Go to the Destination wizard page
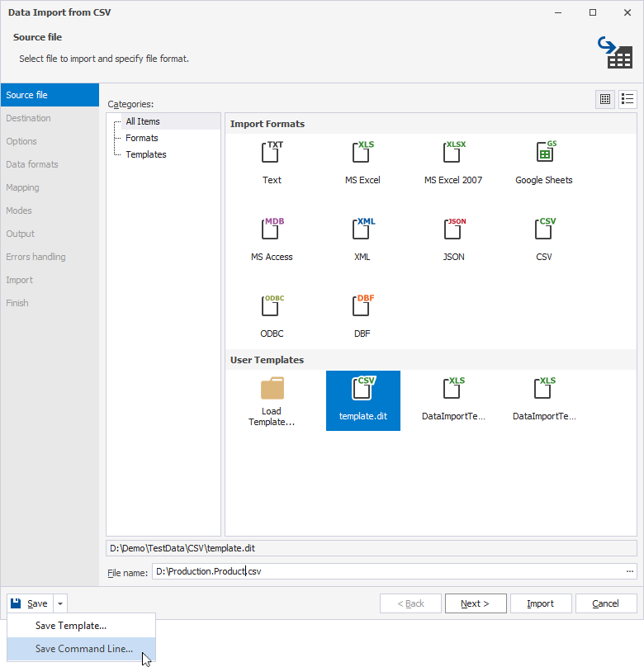 (50, 118)
